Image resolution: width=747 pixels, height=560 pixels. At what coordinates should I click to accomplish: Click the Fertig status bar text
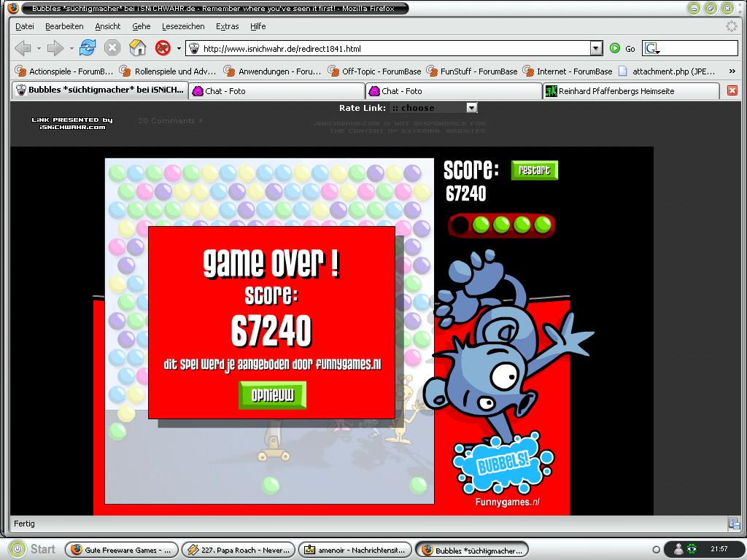pos(24,524)
